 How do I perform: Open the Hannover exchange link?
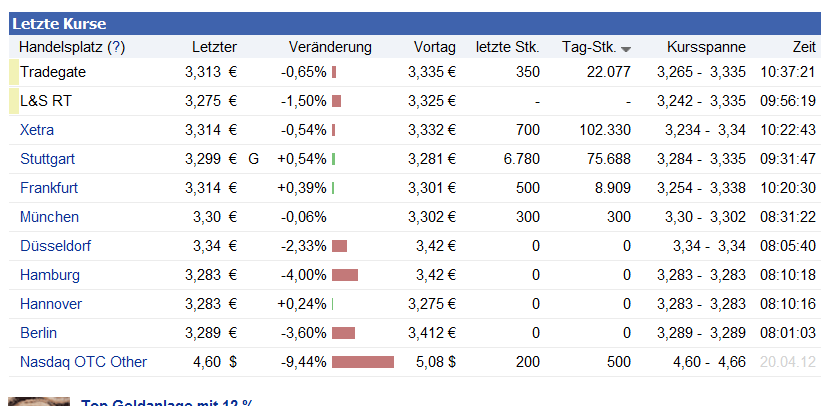[51, 304]
